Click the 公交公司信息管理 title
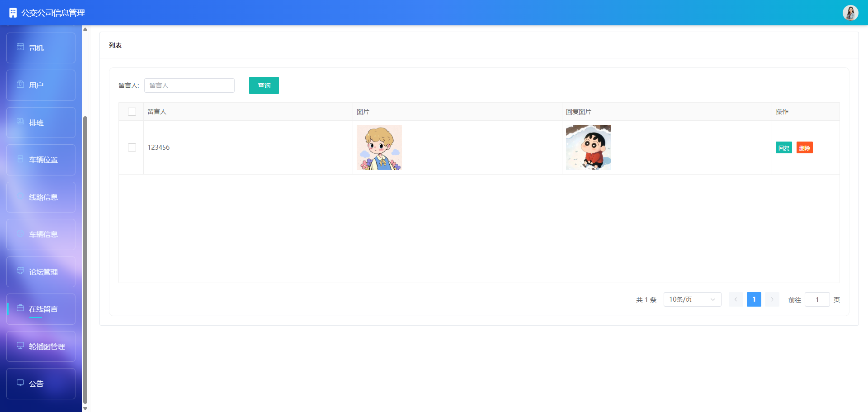The width and height of the screenshot is (868, 412). click(53, 13)
